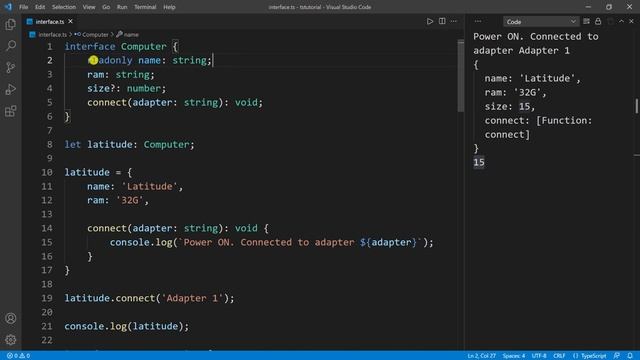Close the output panel
The width and height of the screenshot is (640, 360).
pyautogui.click(x=631, y=21)
